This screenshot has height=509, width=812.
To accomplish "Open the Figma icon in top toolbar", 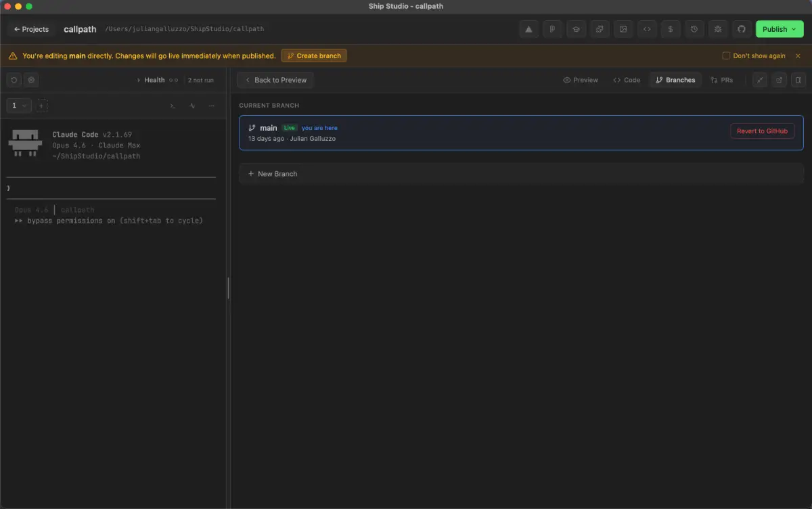I will click(x=552, y=29).
